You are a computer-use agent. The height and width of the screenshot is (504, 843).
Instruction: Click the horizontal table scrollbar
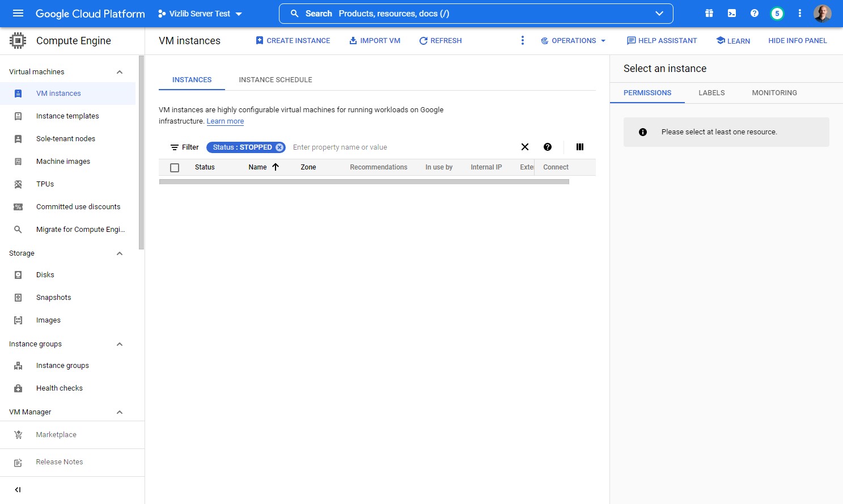[x=364, y=182]
